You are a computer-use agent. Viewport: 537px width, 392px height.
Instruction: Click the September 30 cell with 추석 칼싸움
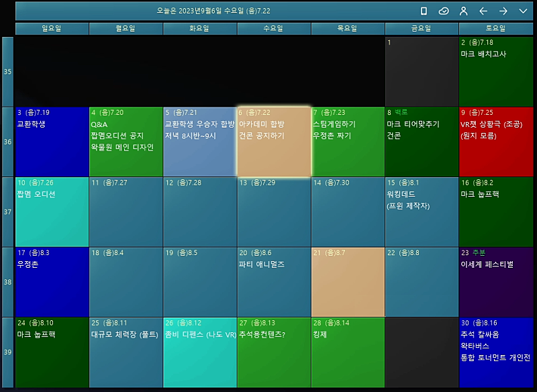pos(496,352)
